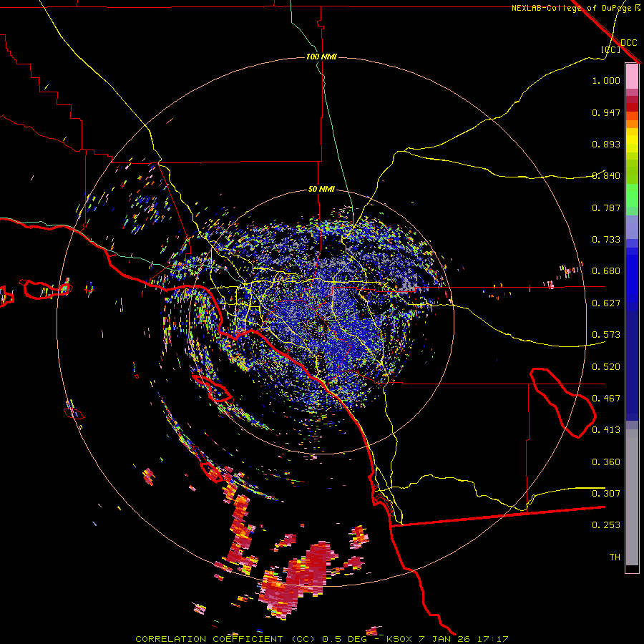Image resolution: width=644 pixels, height=644 pixels.
Task: Select the 0.413 scale value
Action: click(x=606, y=430)
